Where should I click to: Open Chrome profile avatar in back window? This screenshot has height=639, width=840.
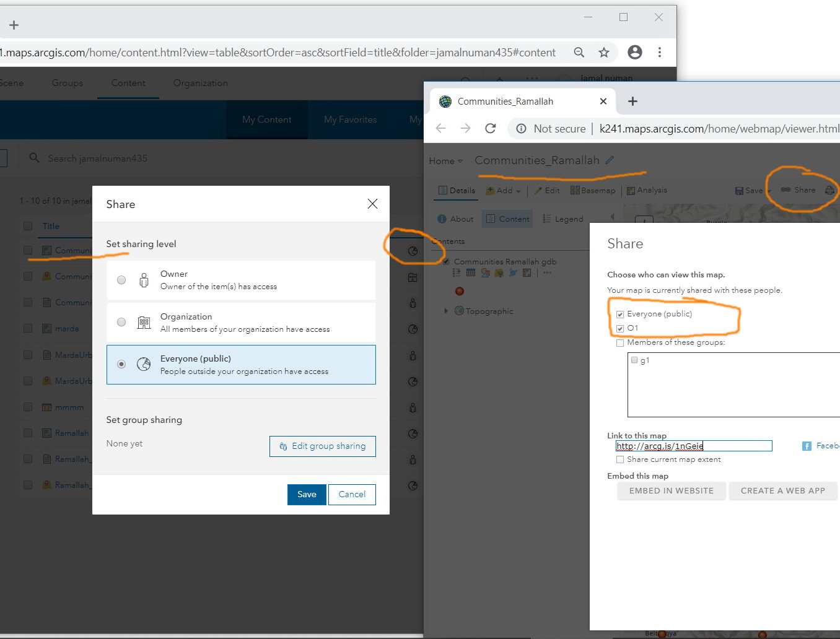pos(635,52)
